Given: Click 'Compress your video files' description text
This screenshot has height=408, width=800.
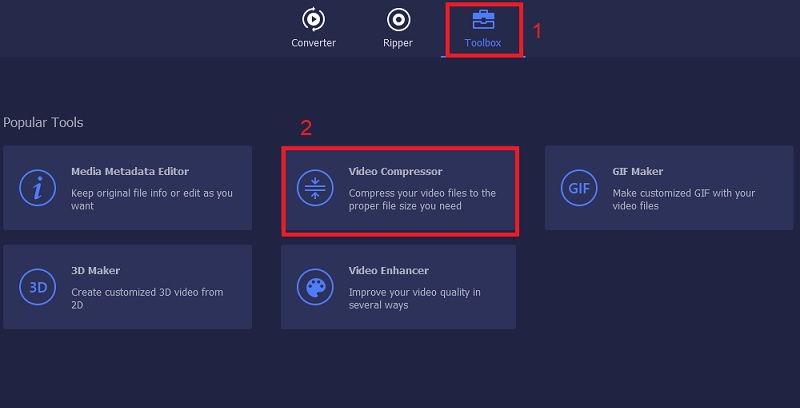Looking at the screenshot, I should (422, 199).
